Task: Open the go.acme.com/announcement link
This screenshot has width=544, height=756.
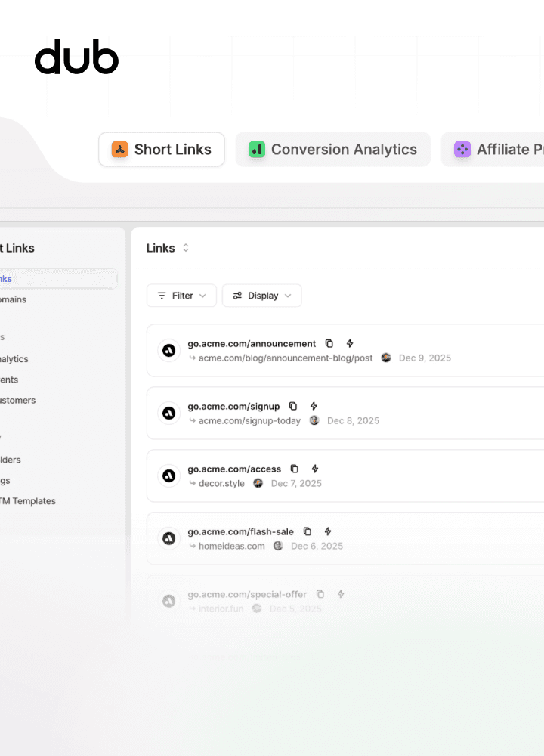Action: pos(252,344)
